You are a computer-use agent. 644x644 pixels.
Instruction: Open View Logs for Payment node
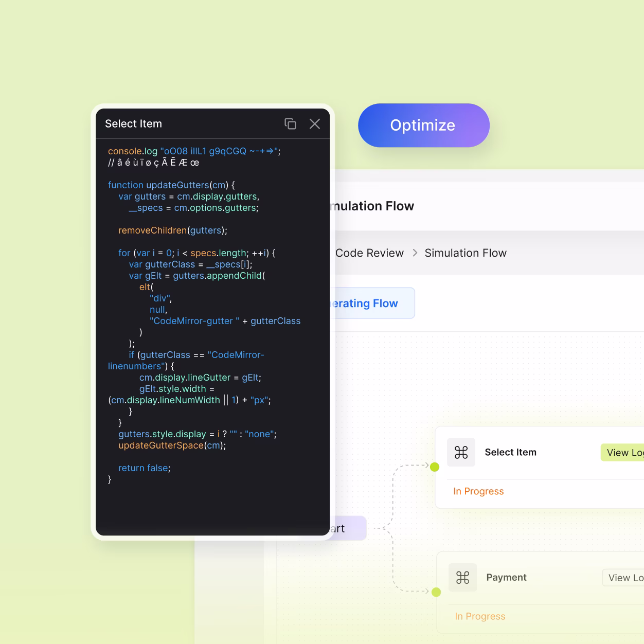coord(624,578)
